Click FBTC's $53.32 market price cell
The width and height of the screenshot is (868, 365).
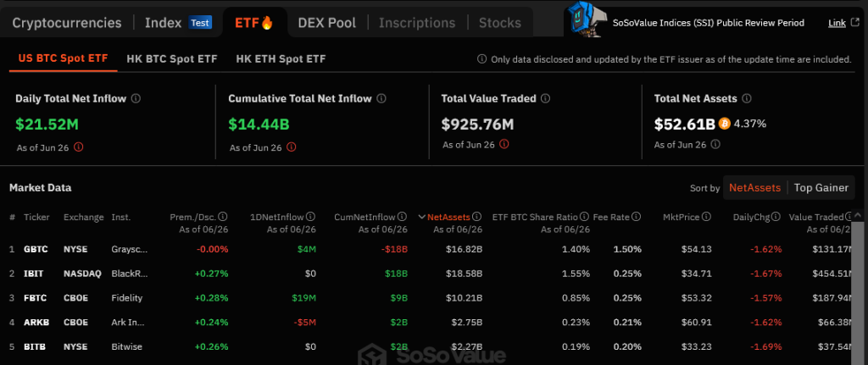(x=697, y=297)
